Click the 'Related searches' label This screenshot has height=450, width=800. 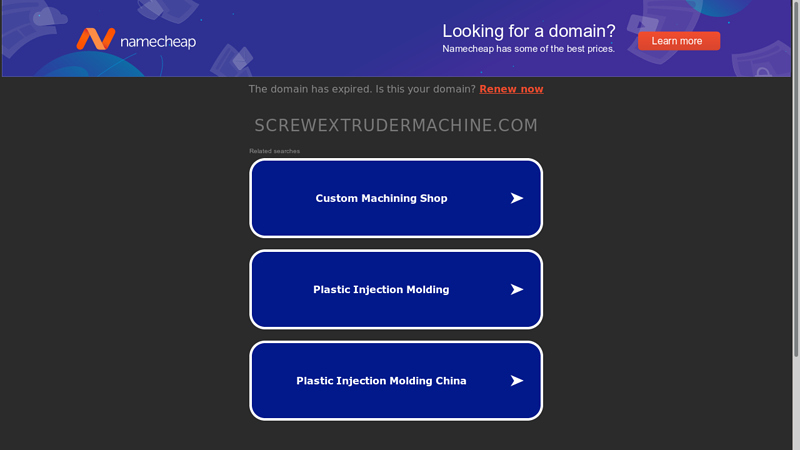pos(274,151)
